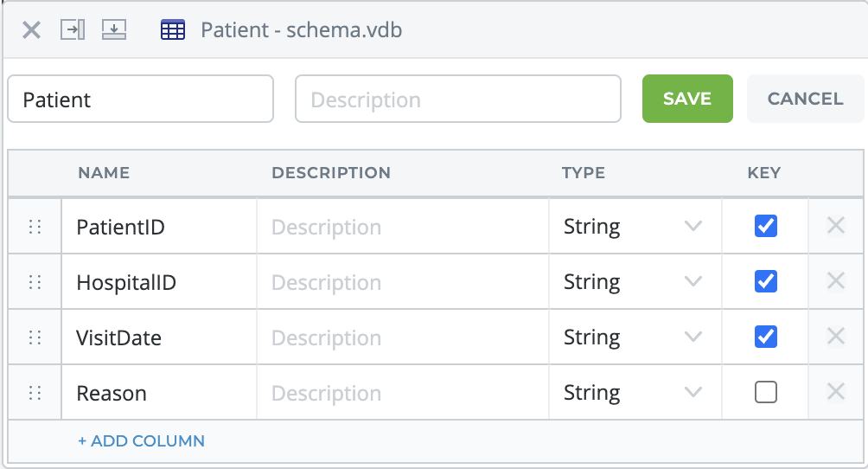Image resolution: width=868 pixels, height=469 pixels.
Task: Edit the Patient table name field
Action: [140, 100]
